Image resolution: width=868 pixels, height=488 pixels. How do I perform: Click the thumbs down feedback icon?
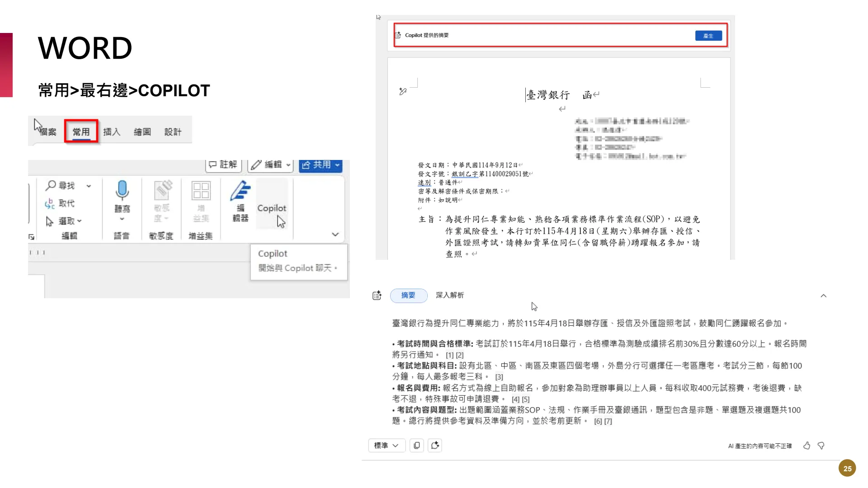821,446
